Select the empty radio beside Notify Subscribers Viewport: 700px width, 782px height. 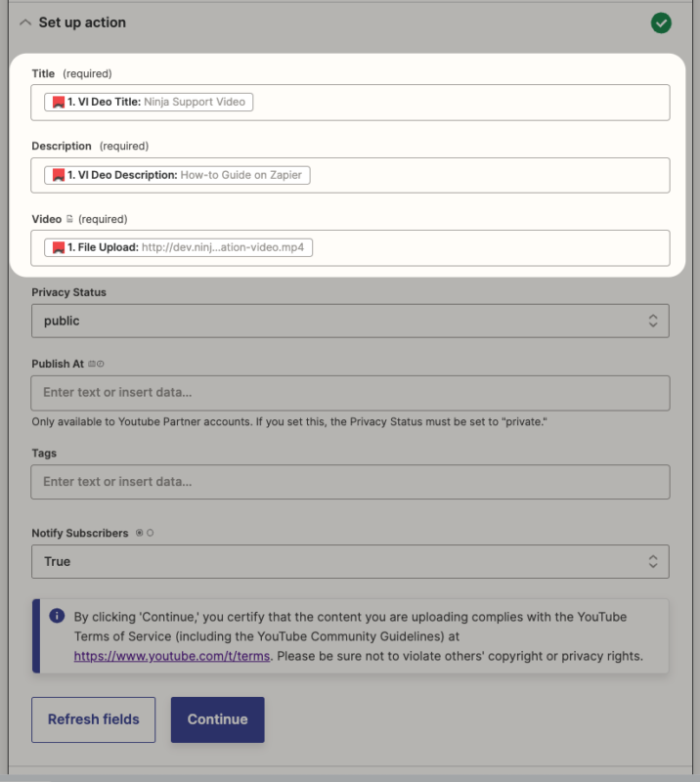point(151,533)
